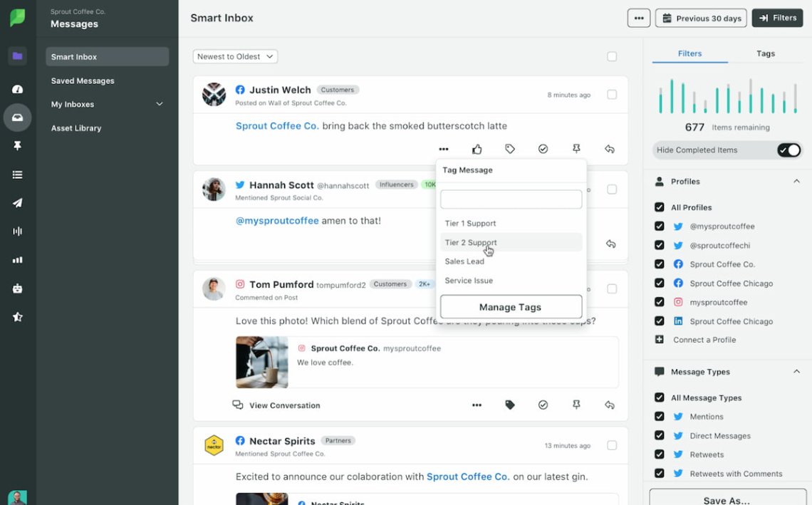Select Justin Welch's message checkbox

click(x=612, y=95)
